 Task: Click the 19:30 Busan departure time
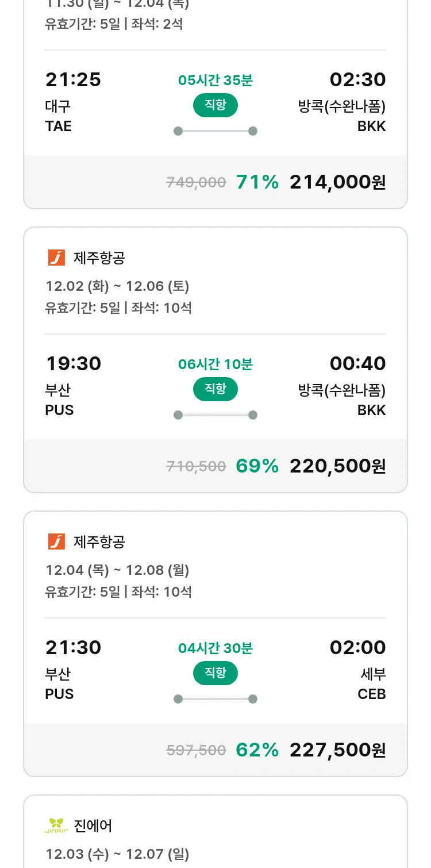[x=74, y=363]
